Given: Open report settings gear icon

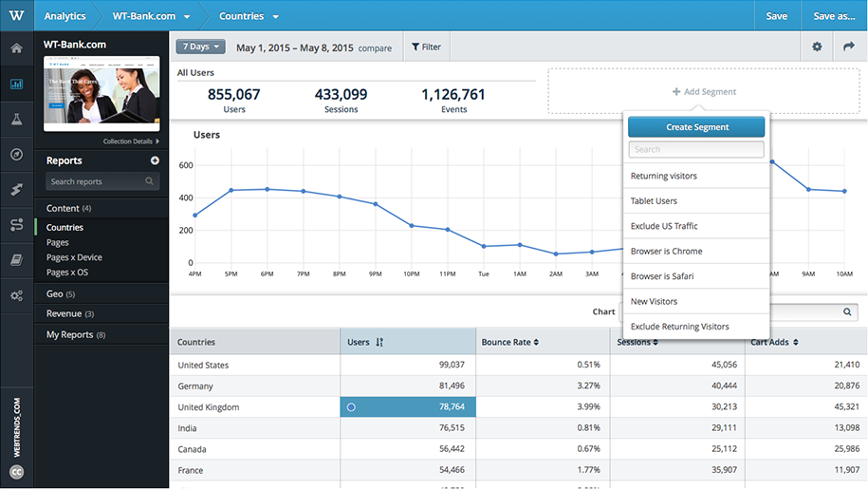Looking at the screenshot, I should click(817, 47).
